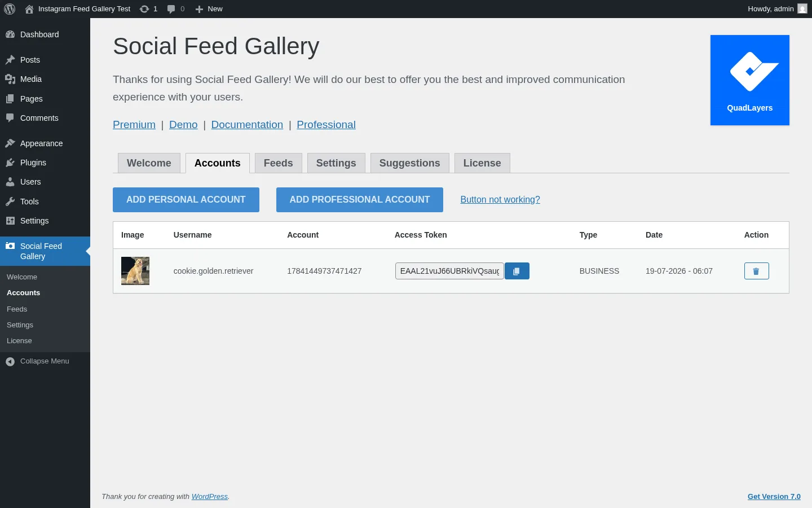Open Settings in the main sidebar

(x=45, y=221)
